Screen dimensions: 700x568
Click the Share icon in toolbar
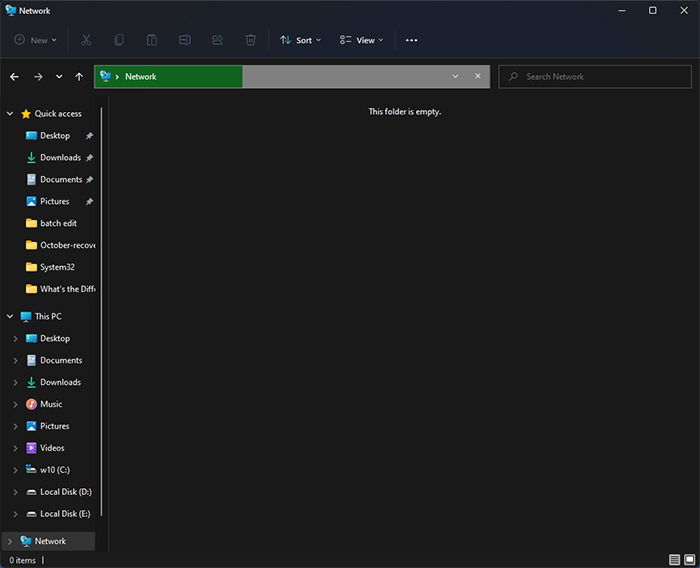[x=217, y=40]
